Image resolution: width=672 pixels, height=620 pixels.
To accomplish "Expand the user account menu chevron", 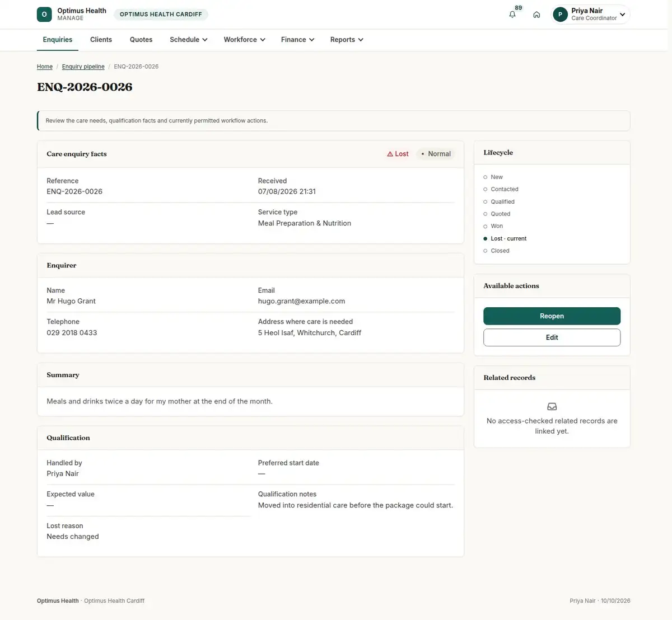I will coord(622,15).
